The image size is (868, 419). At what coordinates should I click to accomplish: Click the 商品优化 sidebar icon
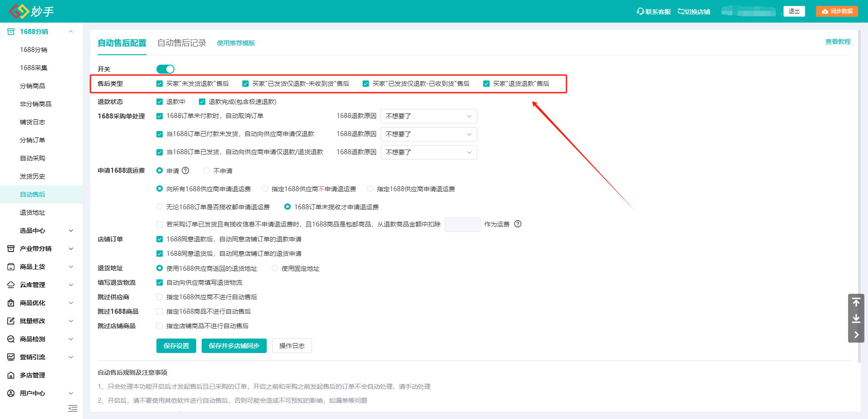point(11,303)
